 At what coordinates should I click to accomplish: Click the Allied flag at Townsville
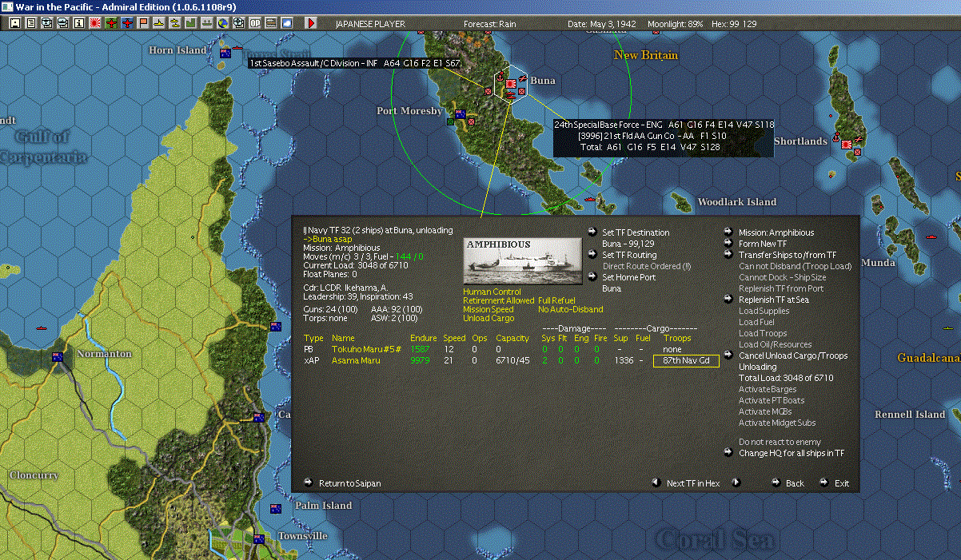pos(259,539)
